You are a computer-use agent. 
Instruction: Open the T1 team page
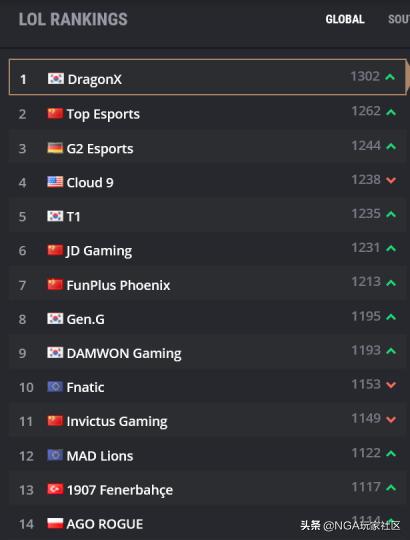[x=73, y=217]
